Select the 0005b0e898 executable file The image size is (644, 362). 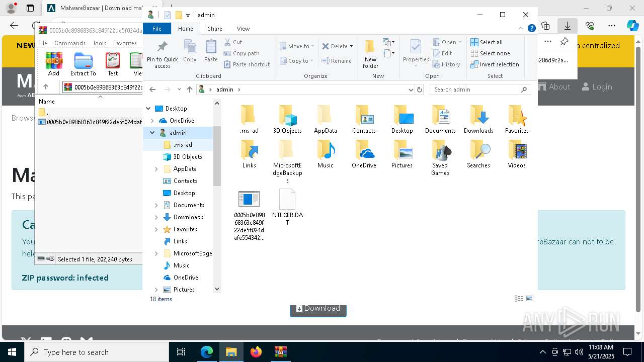[x=249, y=215]
